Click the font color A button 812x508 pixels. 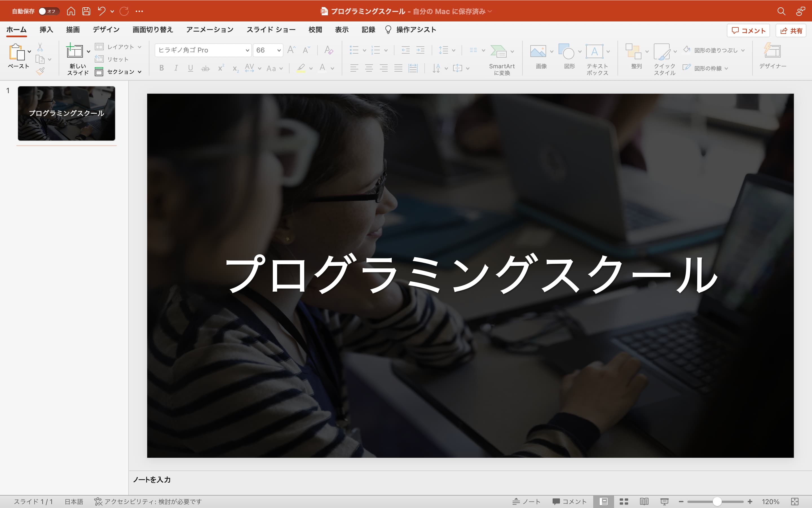pos(322,68)
